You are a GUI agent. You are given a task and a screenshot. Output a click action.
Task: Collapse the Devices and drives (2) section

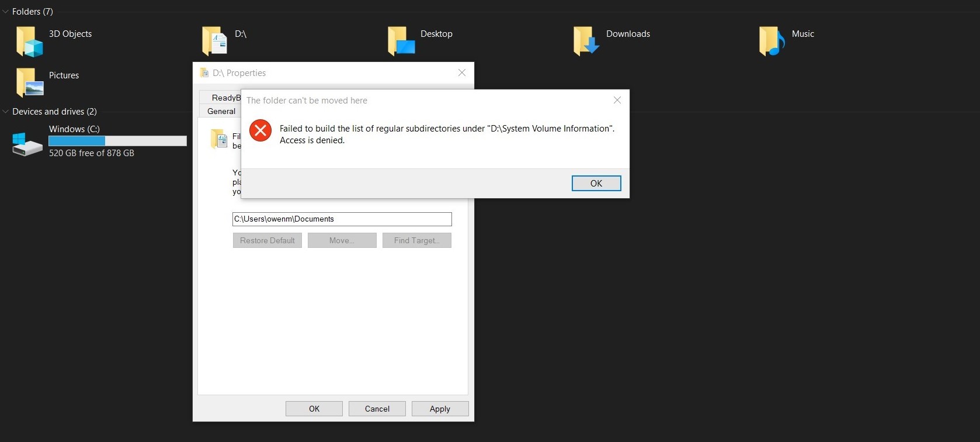(x=6, y=112)
